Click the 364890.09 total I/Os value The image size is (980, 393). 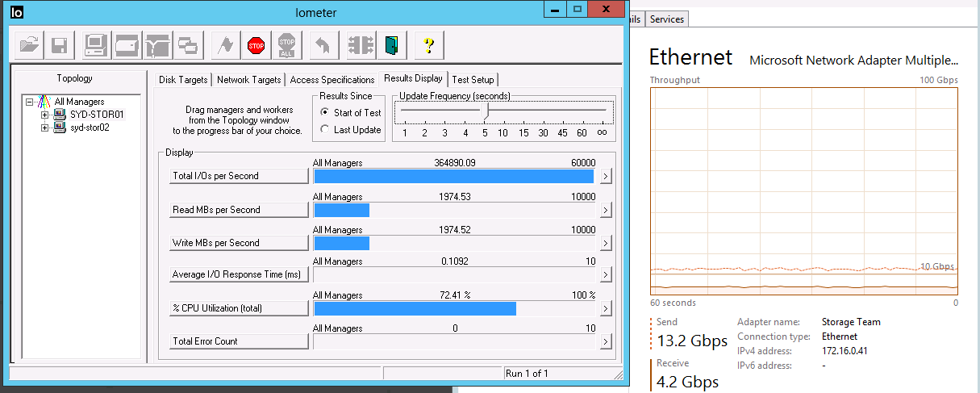pos(455,163)
